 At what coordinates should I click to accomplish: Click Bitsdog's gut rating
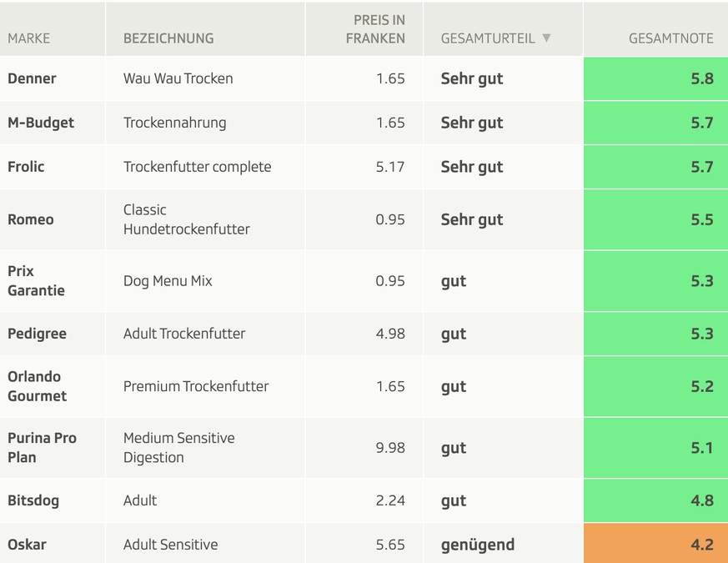(454, 501)
